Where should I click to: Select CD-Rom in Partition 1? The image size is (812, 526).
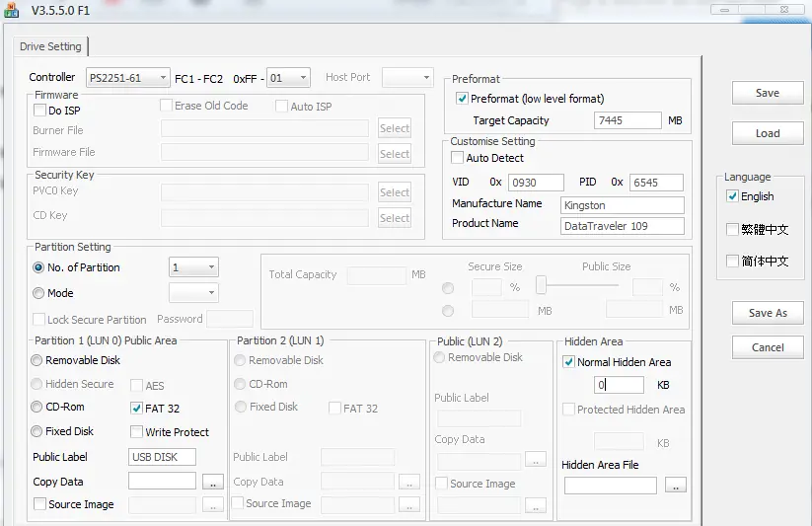[37, 407]
